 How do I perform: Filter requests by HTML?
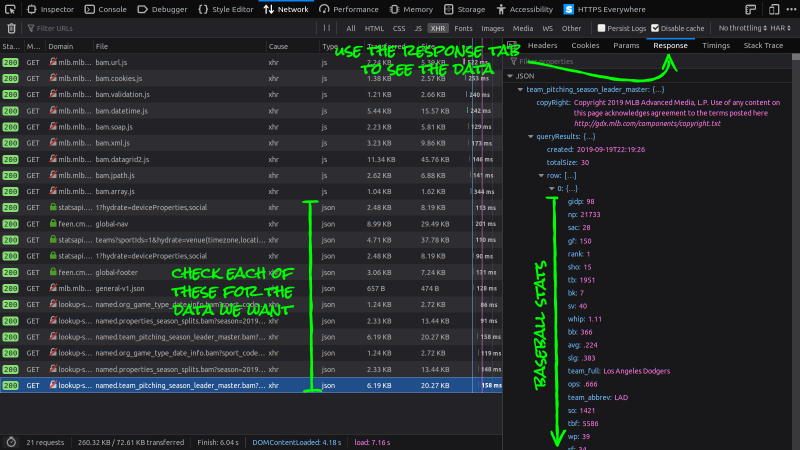(x=374, y=29)
